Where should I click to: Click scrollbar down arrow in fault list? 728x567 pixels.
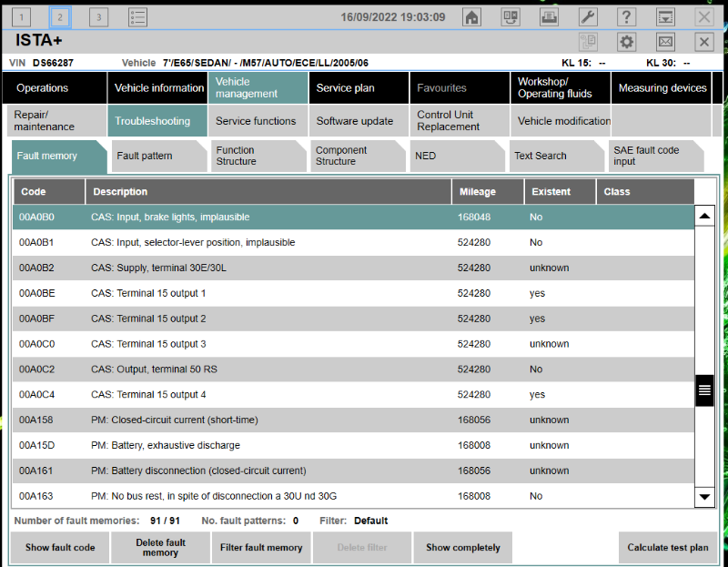click(704, 497)
